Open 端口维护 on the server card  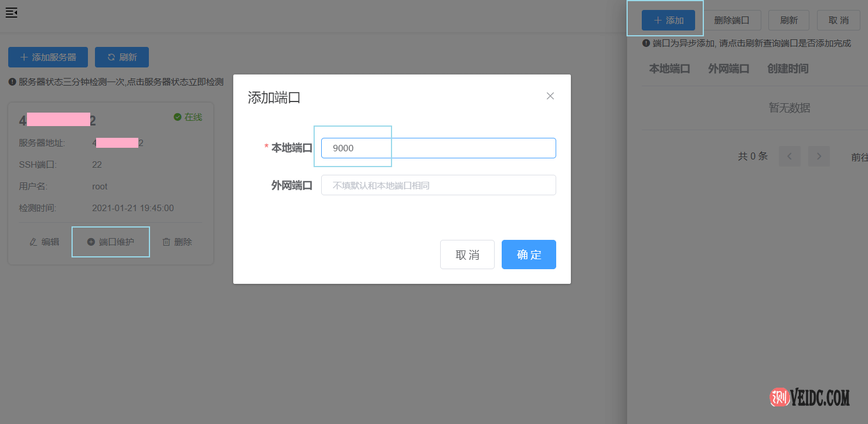coord(111,242)
